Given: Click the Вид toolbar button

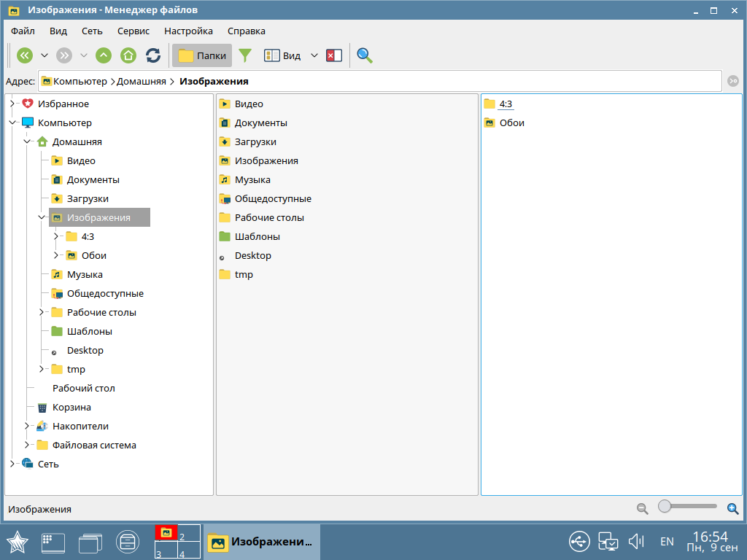Looking at the screenshot, I should click(x=282, y=55).
